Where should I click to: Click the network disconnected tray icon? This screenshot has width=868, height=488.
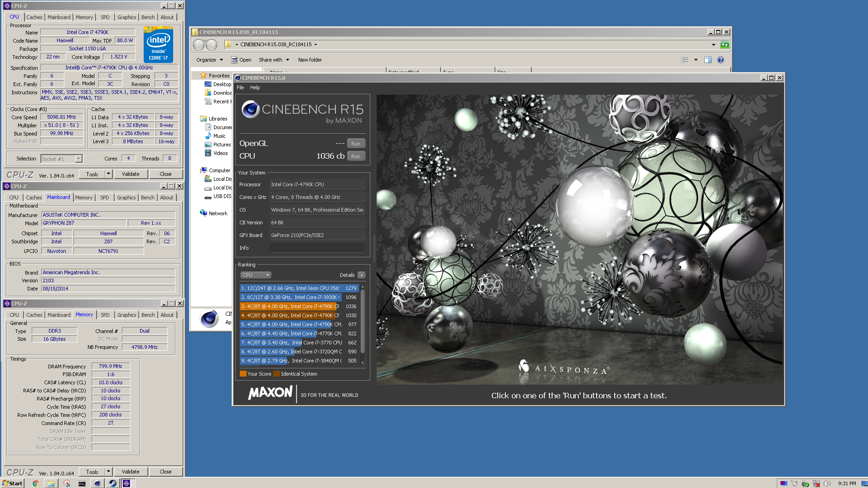[x=816, y=483]
